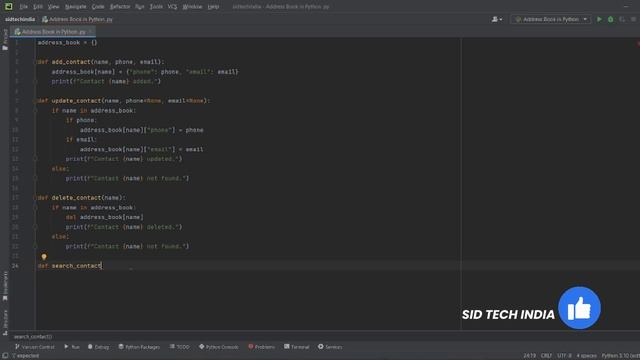Open the Code menu
Image resolution: width=640 pixels, height=360 pixels.
click(x=98, y=7)
